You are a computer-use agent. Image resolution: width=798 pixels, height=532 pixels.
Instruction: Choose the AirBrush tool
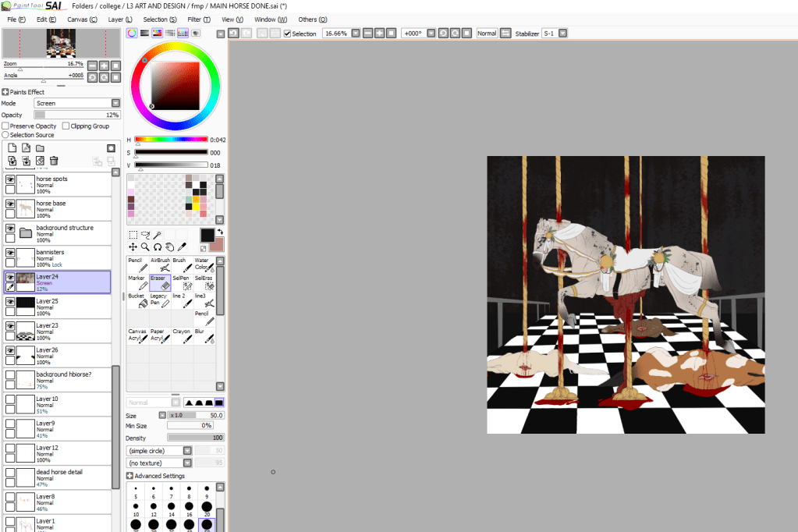pyautogui.click(x=159, y=265)
